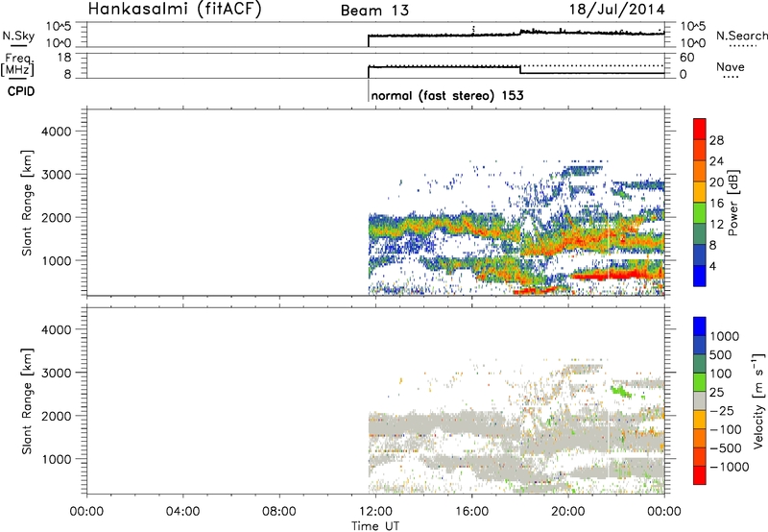Click the 60 tick on the Nave axis

pos(687,58)
